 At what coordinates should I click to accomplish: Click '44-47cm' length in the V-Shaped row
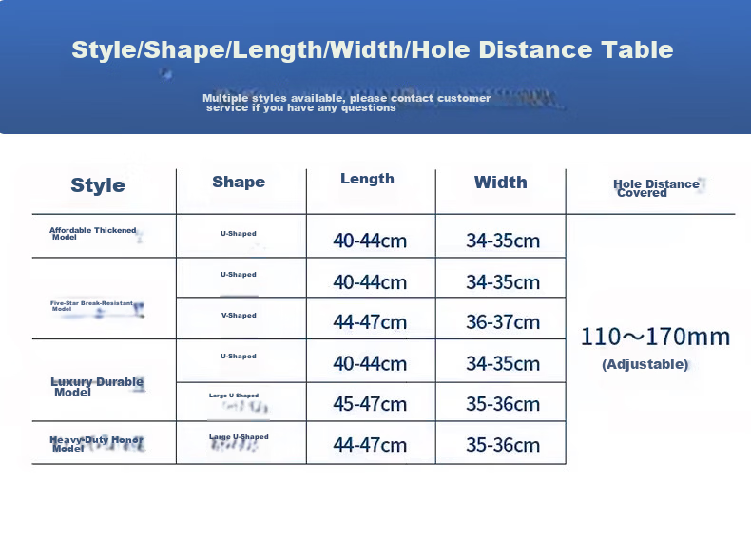click(370, 322)
